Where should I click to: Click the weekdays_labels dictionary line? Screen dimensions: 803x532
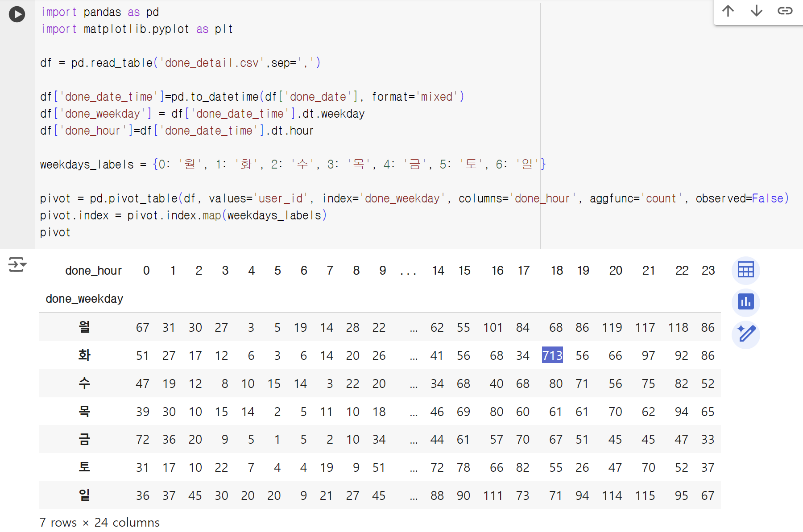[x=293, y=165]
